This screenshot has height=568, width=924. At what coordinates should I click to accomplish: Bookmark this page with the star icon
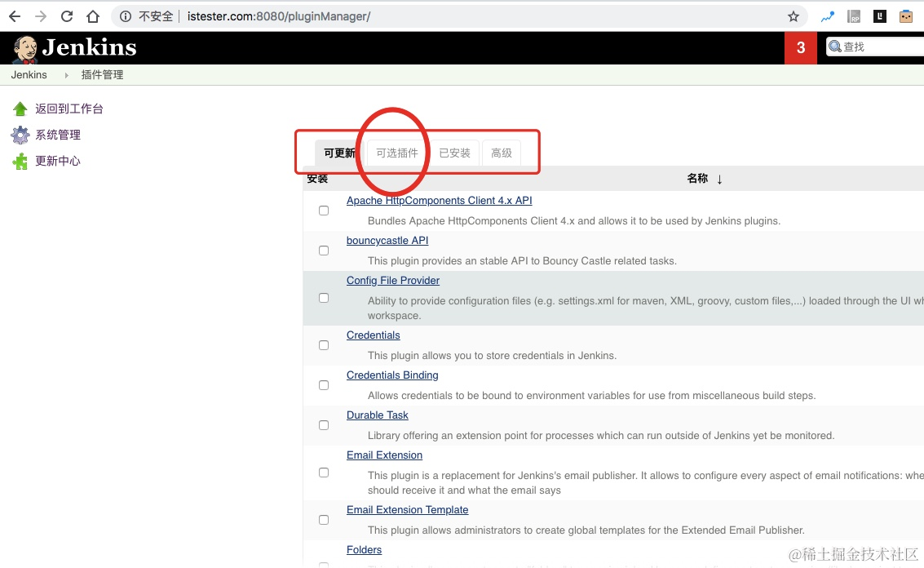tap(794, 16)
